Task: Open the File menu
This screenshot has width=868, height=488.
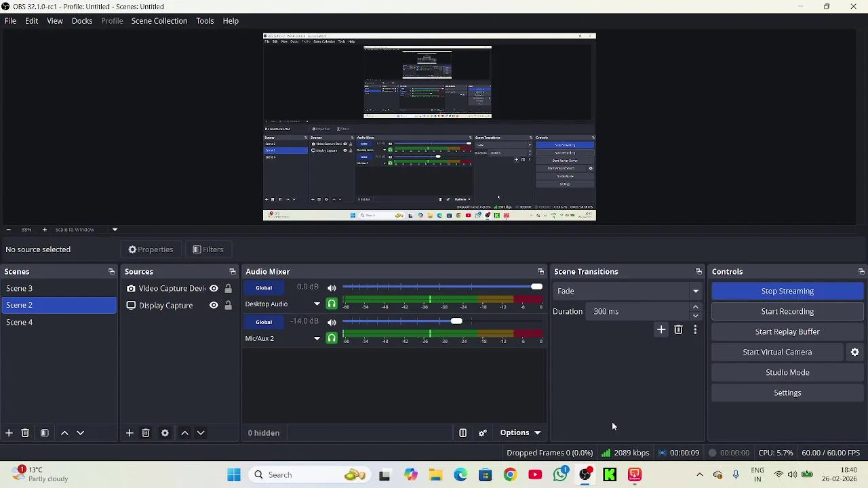Action: [10, 21]
